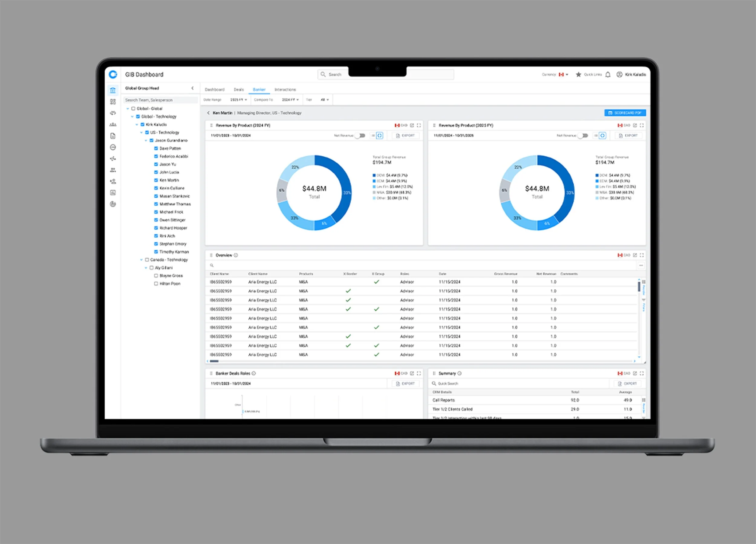Click the Search Team, Salesperson field
The image size is (756, 544).
160,100
